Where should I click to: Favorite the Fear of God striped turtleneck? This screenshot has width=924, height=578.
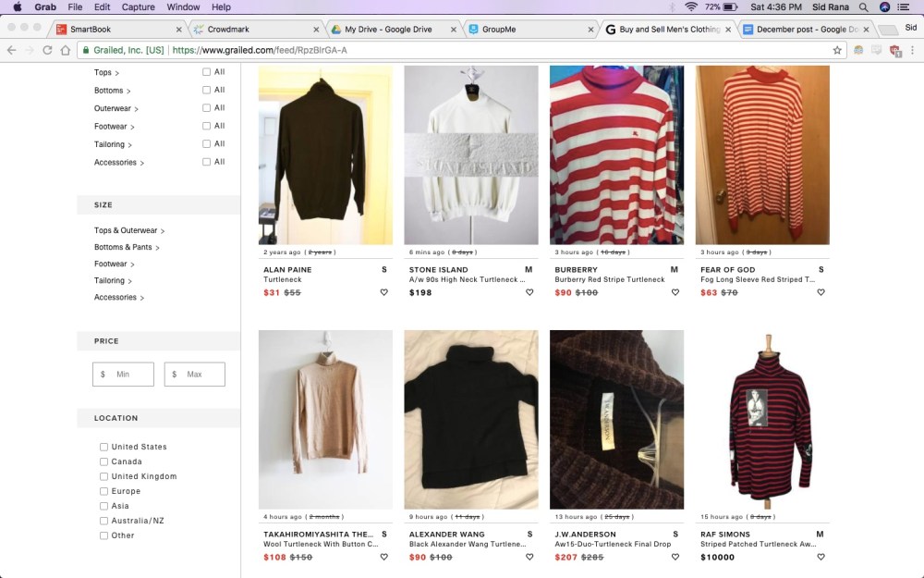point(821,292)
